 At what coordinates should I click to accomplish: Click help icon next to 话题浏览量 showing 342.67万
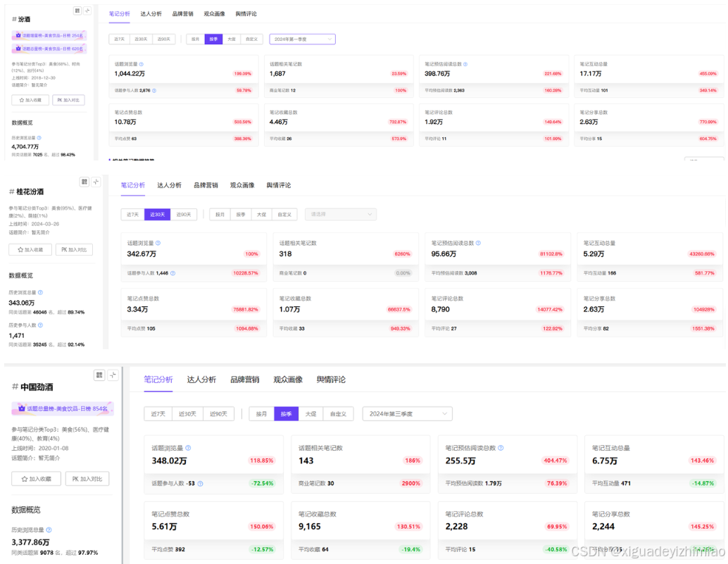coord(158,243)
